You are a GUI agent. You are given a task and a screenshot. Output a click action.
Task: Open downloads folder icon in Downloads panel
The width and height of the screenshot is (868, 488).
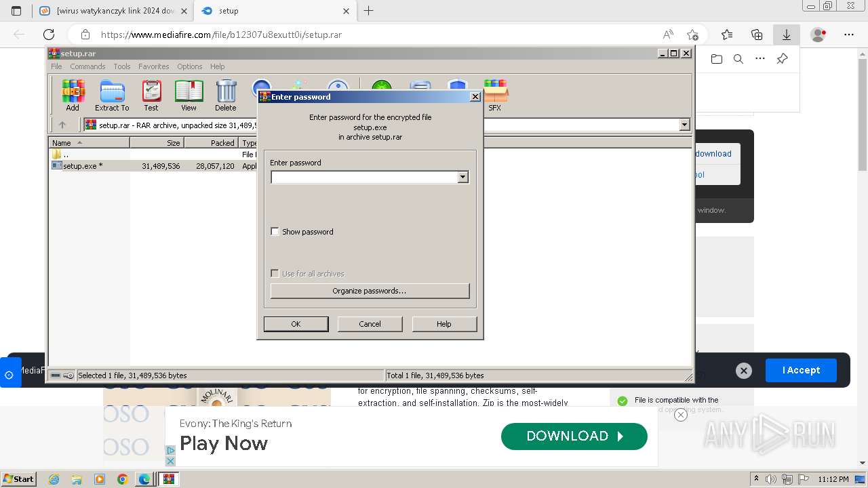coord(717,59)
